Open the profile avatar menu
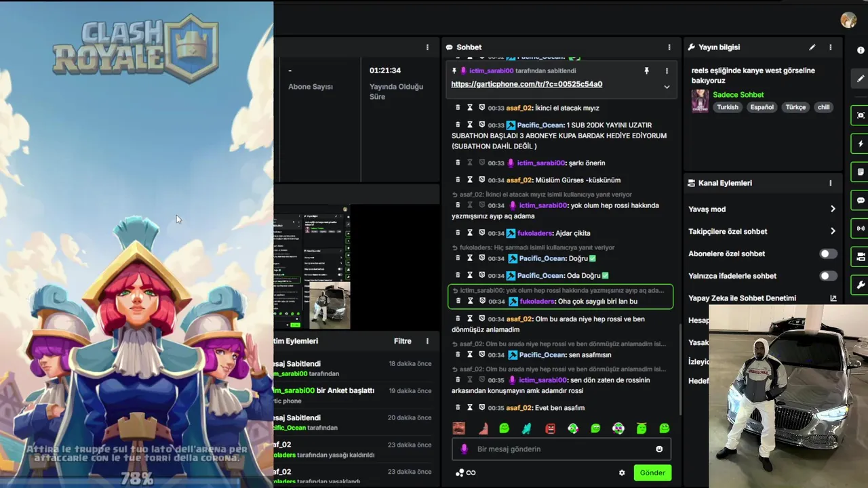Viewport: 868px width, 488px height. click(x=848, y=20)
